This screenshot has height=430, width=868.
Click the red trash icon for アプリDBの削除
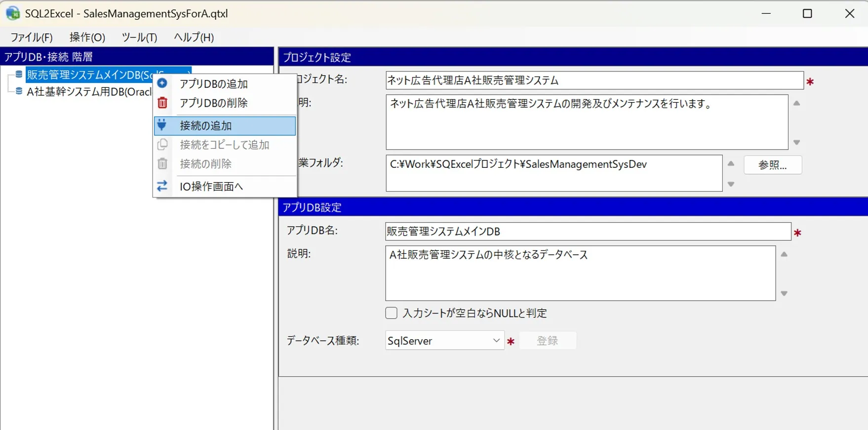click(x=162, y=102)
